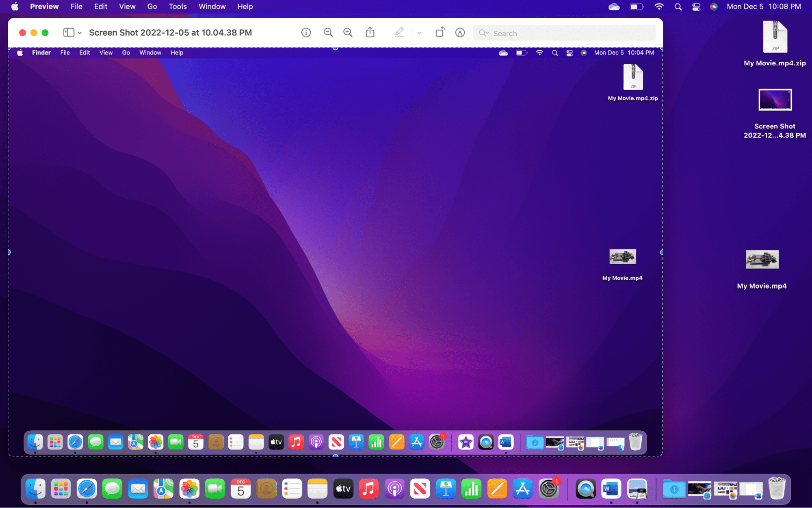Screen dimensions: 812x508
Task: Rotate the image with the Rotate toolbar button
Action: 440,32
